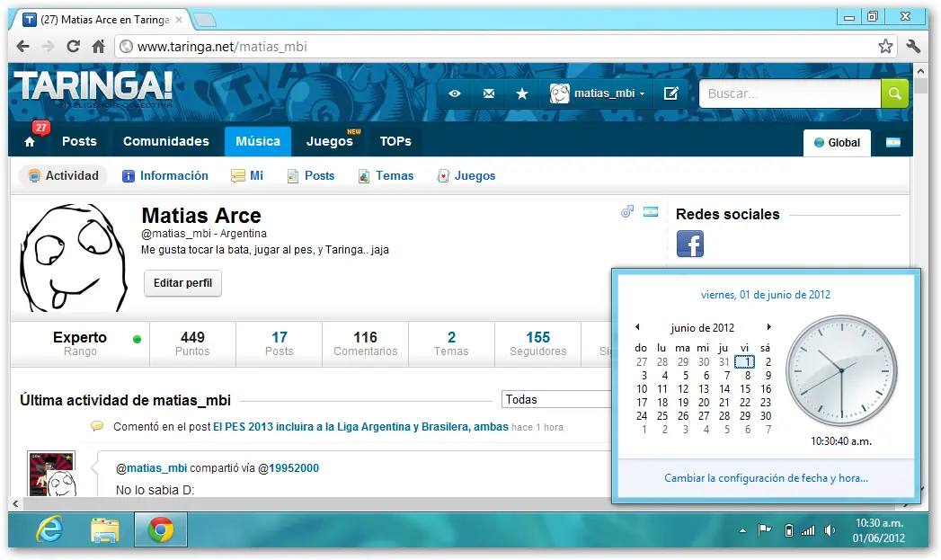The height and width of the screenshot is (560, 941).
Task: Click the 155 Seguidores stat
Action: (x=537, y=343)
